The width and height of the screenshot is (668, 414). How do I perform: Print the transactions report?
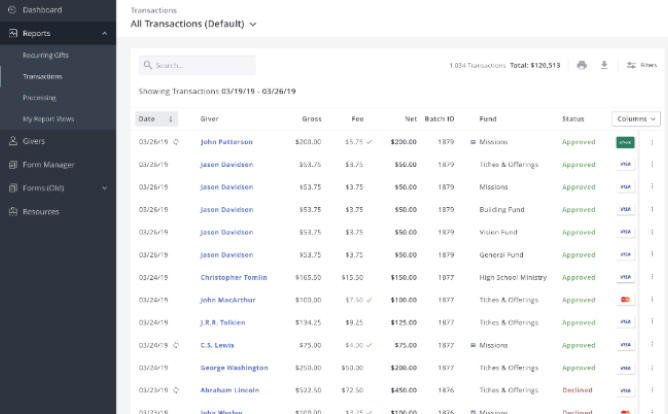tap(582, 65)
